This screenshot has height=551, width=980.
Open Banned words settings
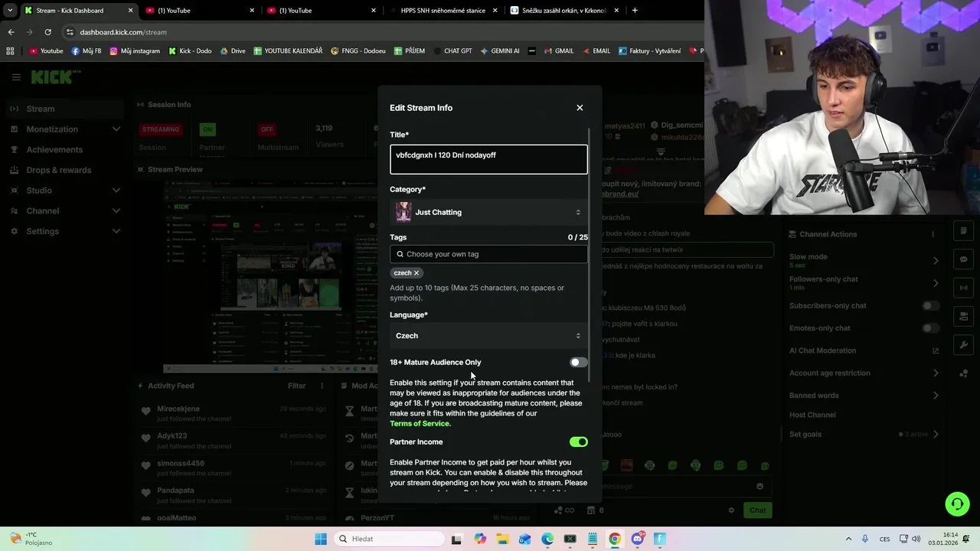[x=864, y=396]
